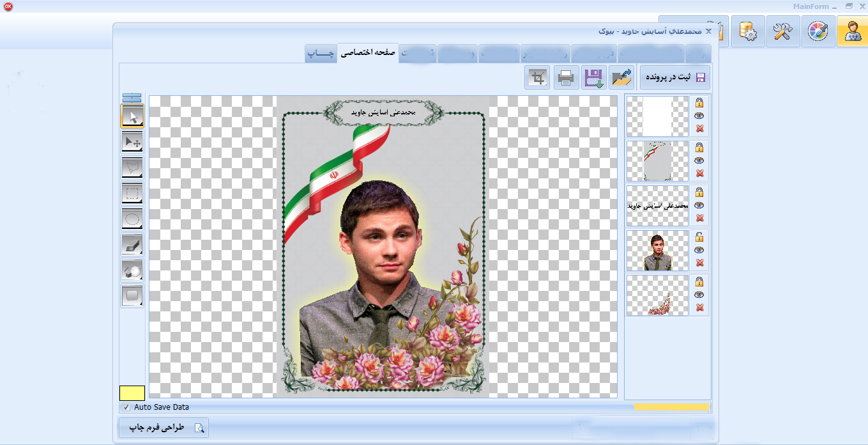
Task: Toggle lock on white background layer
Action: pyautogui.click(x=699, y=102)
